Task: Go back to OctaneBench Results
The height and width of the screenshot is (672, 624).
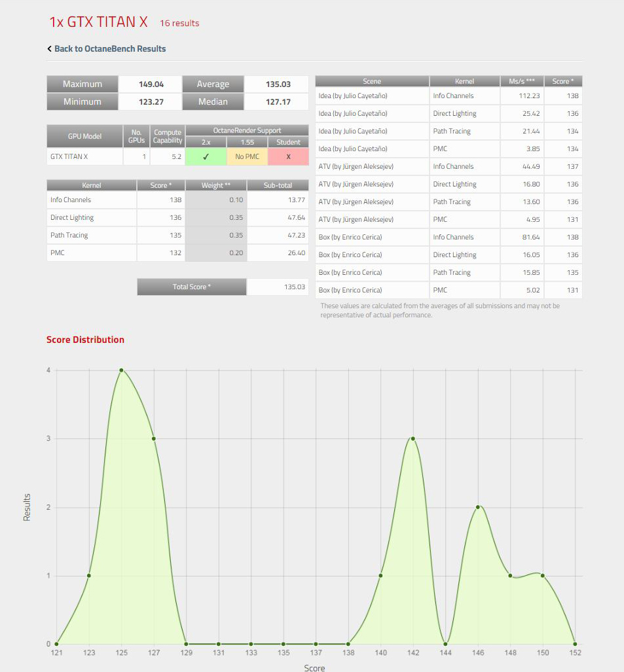Action: click(x=110, y=49)
